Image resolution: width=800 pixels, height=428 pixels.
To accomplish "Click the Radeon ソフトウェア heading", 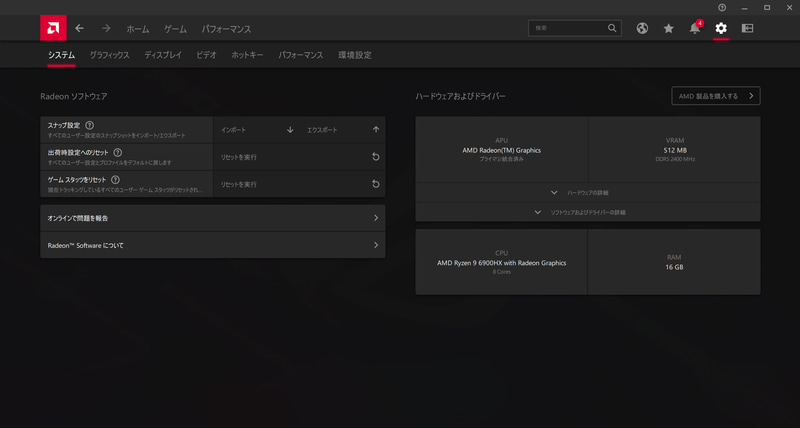I will 74,96.
